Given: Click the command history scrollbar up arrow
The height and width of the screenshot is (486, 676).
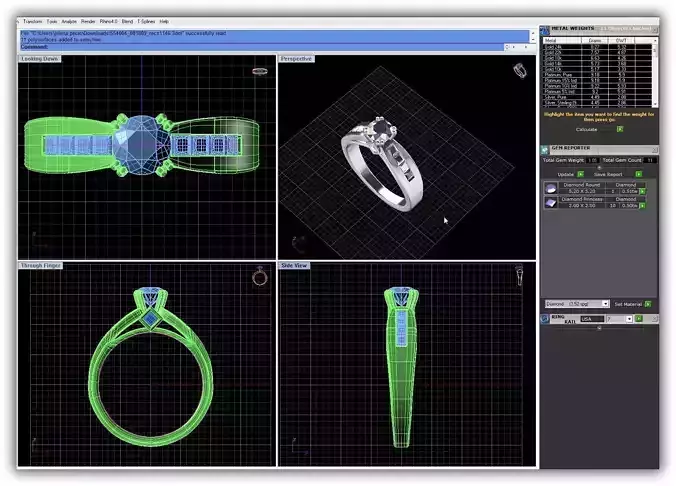Looking at the screenshot, I should coord(532,32).
